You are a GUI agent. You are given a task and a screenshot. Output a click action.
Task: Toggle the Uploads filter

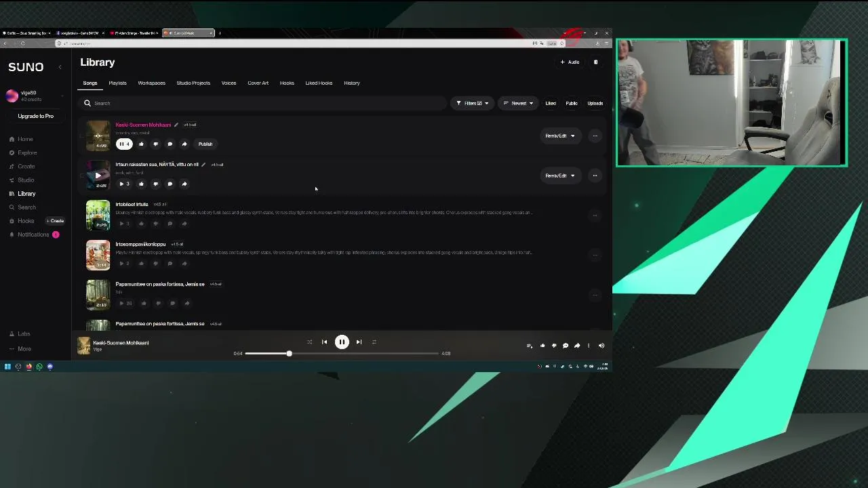pyautogui.click(x=595, y=103)
